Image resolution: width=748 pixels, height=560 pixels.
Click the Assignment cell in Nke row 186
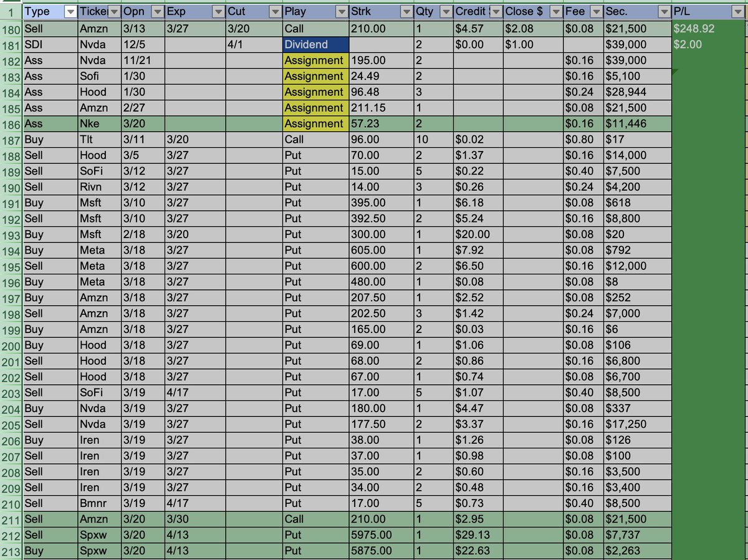tap(315, 123)
